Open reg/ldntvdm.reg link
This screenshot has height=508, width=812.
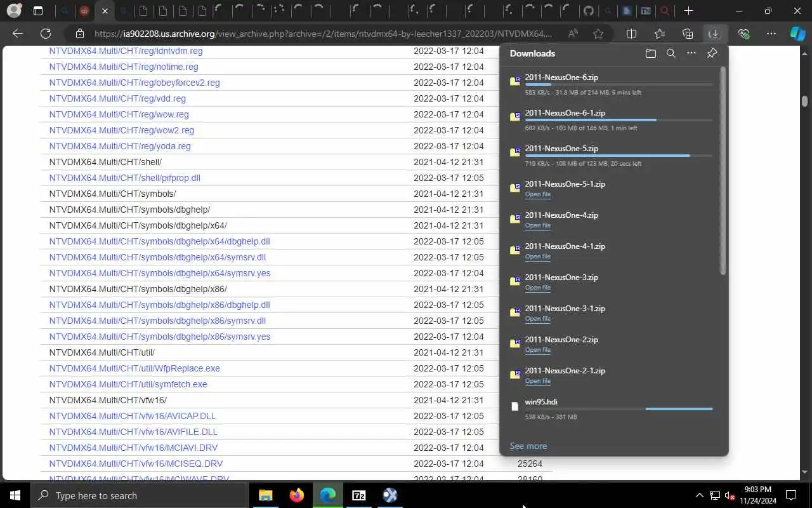click(x=126, y=51)
